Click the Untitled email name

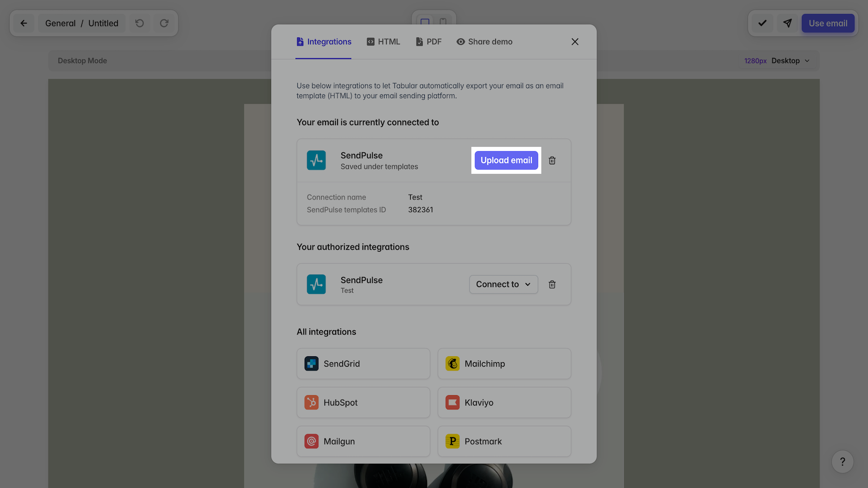(103, 23)
